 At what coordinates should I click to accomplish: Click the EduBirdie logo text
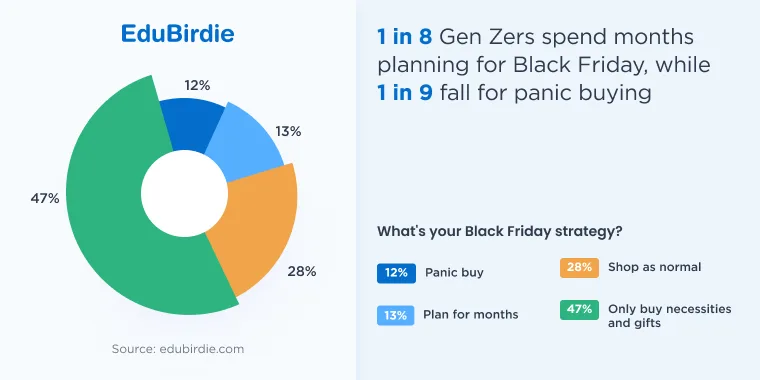coord(177,34)
